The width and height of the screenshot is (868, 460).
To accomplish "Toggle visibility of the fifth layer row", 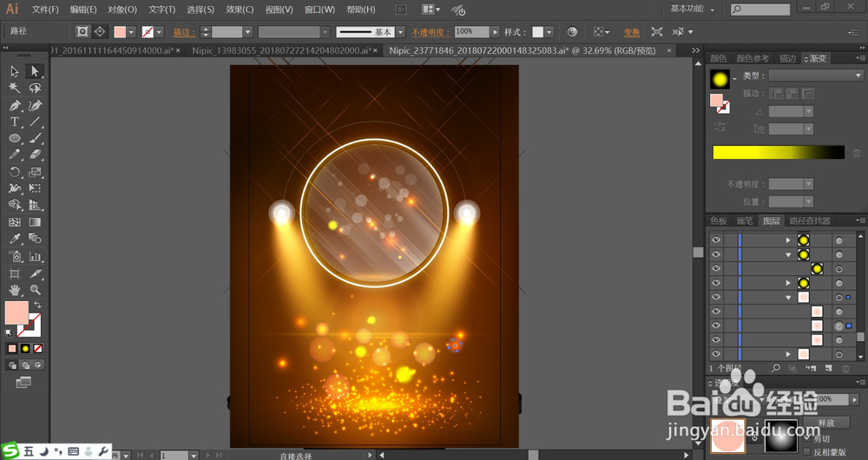I will (716, 297).
